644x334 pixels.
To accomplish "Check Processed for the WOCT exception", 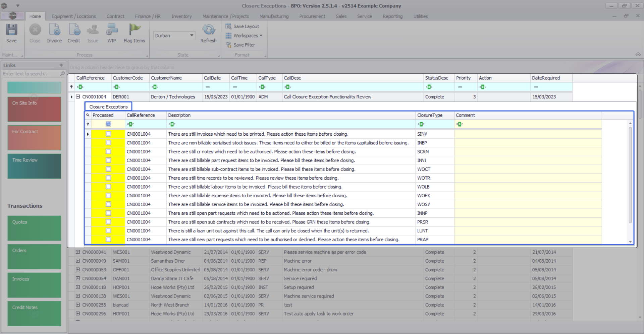I will (x=108, y=169).
